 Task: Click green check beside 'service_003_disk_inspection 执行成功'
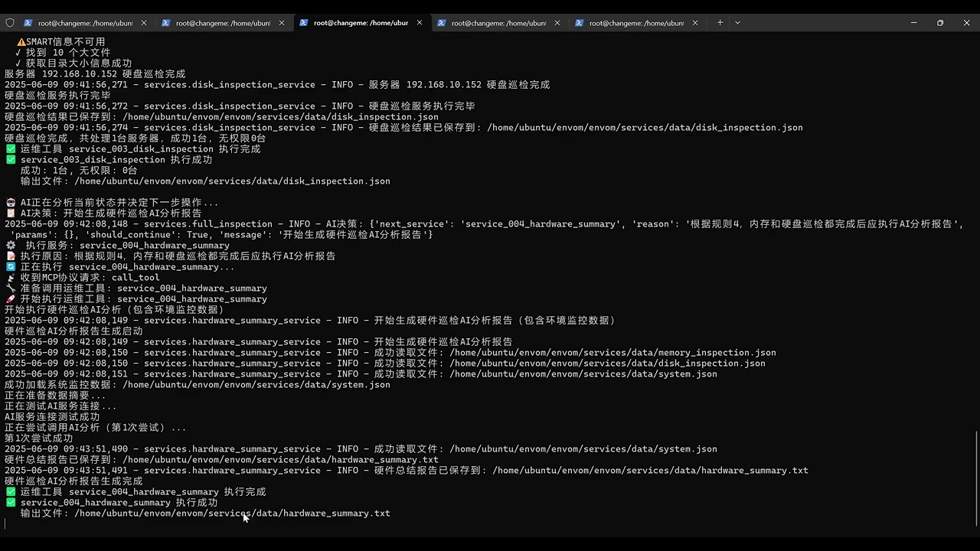(11, 160)
